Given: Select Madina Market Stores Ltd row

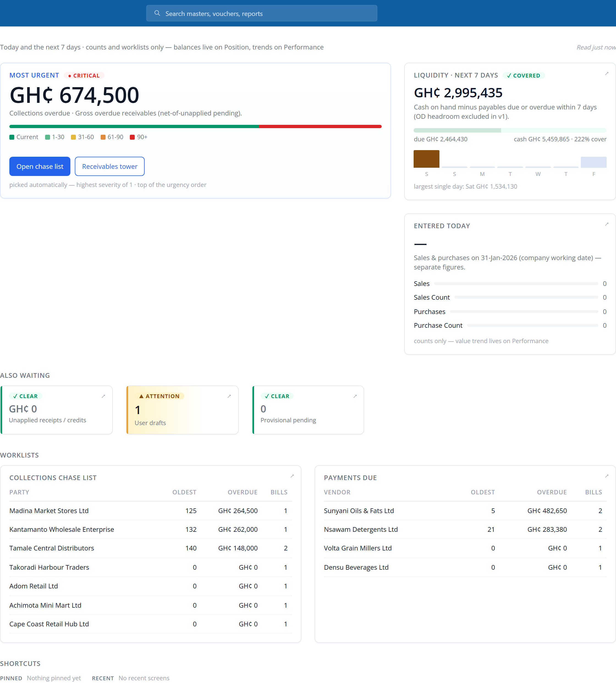Looking at the screenshot, I should click(x=151, y=510).
